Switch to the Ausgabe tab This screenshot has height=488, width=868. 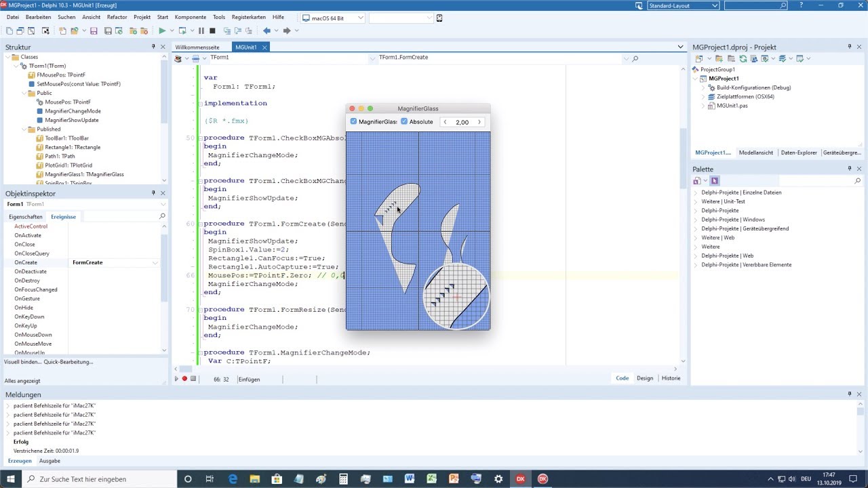tap(50, 461)
